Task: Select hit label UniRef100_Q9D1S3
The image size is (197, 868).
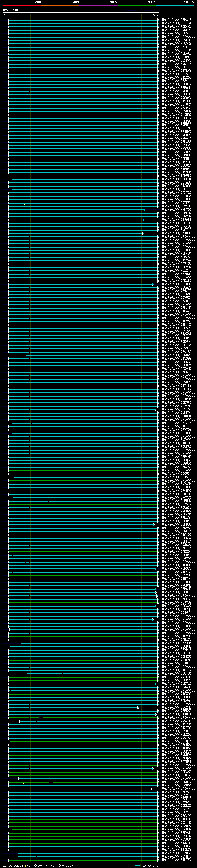Action: pos(177,281)
